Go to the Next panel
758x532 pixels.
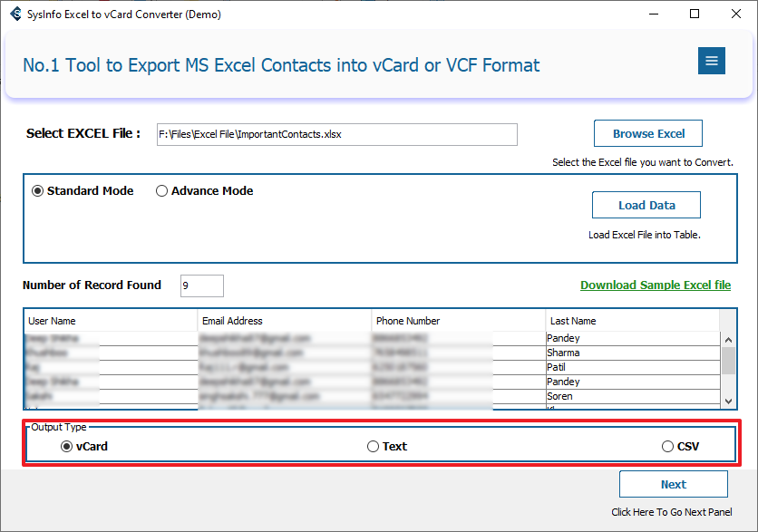(x=673, y=485)
